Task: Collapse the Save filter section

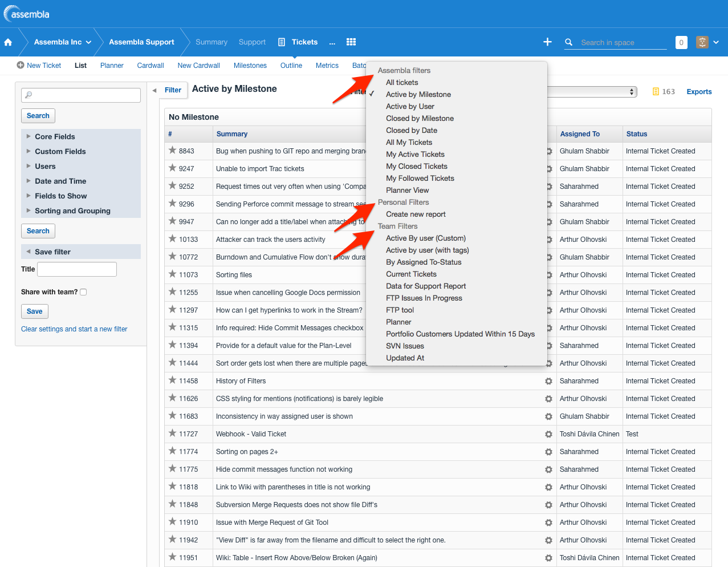Action: click(81, 252)
